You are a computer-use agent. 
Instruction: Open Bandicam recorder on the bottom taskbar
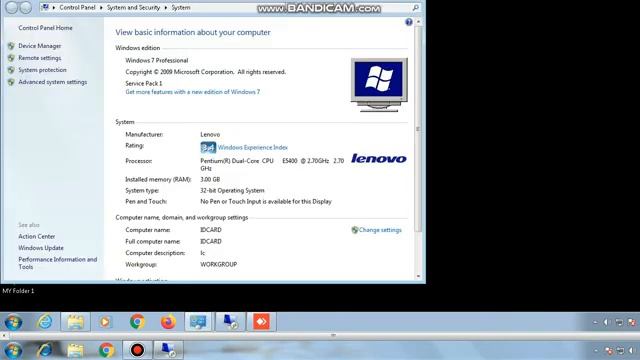(x=138, y=350)
